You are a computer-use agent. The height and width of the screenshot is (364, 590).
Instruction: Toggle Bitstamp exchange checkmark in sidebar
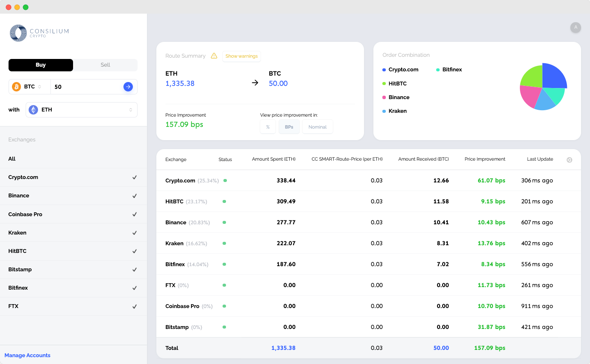coord(135,270)
